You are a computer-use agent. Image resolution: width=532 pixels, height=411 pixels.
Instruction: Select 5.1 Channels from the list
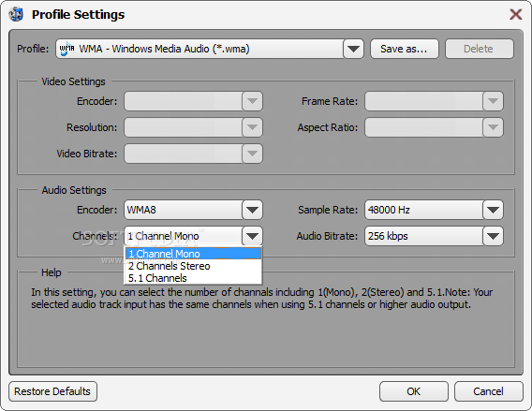(x=193, y=278)
